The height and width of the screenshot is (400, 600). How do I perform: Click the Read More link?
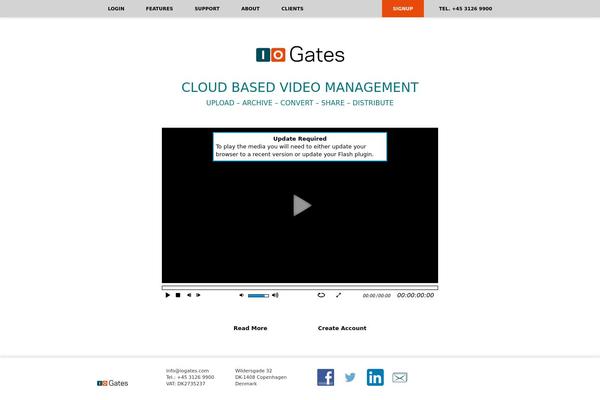[250, 328]
